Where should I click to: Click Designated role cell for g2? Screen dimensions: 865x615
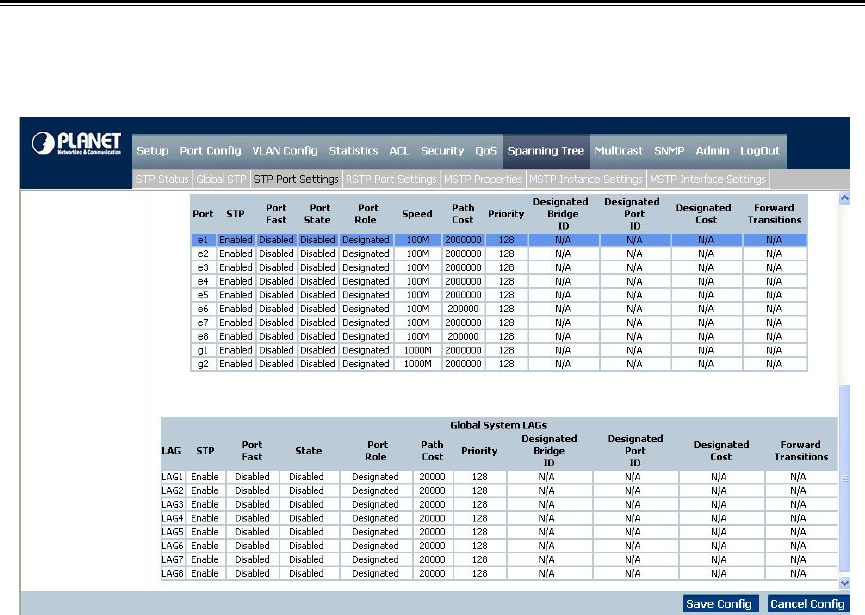point(366,364)
